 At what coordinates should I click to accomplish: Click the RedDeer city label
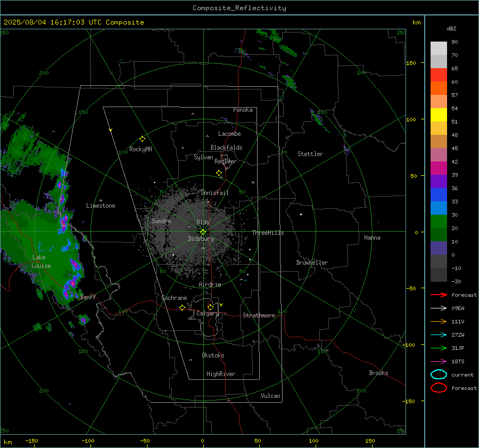(x=226, y=161)
